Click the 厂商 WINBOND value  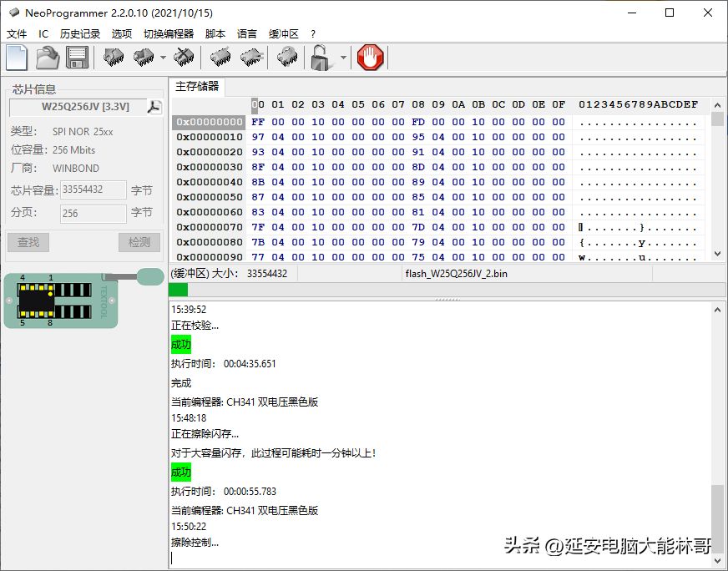coord(76,168)
